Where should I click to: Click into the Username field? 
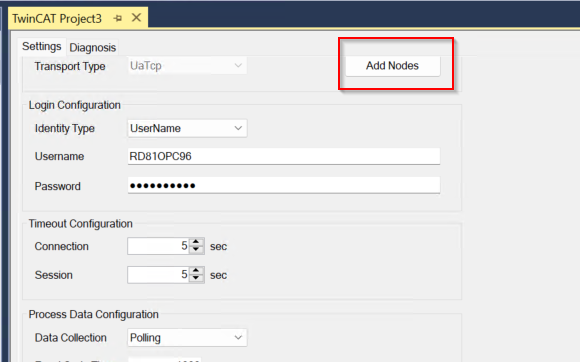pos(284,156)
